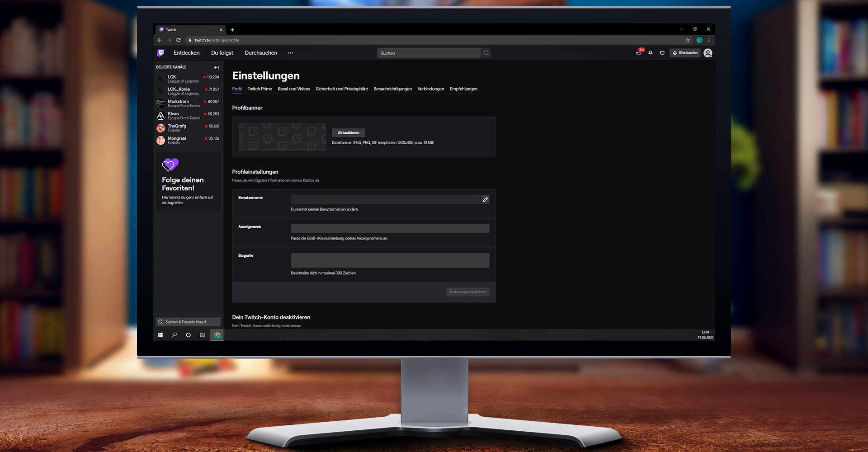Click the Suchen search field

click(x=429, y=53)
